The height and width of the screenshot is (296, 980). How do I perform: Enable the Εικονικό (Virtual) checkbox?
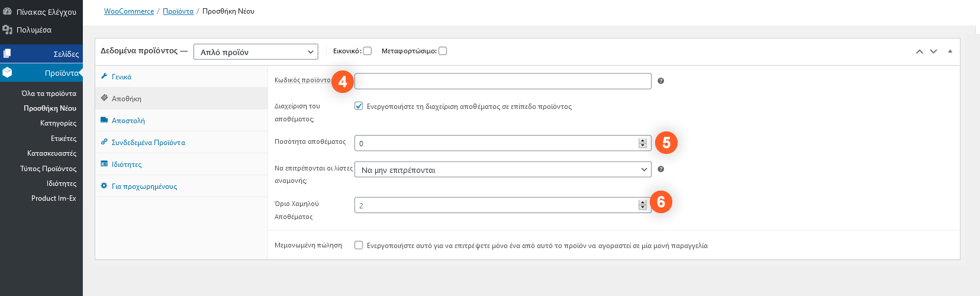coord(367,51)
